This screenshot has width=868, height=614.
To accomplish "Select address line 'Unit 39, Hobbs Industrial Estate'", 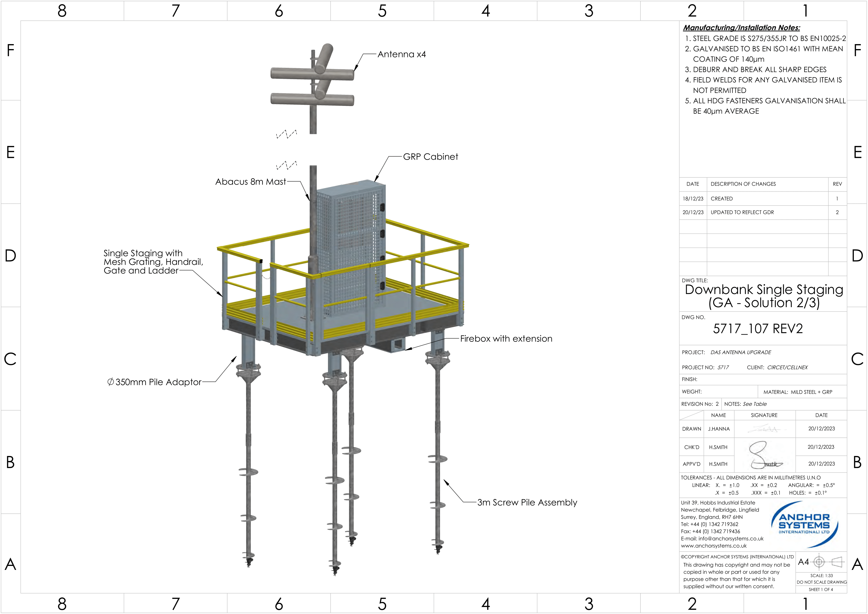I will click(718, 503).
